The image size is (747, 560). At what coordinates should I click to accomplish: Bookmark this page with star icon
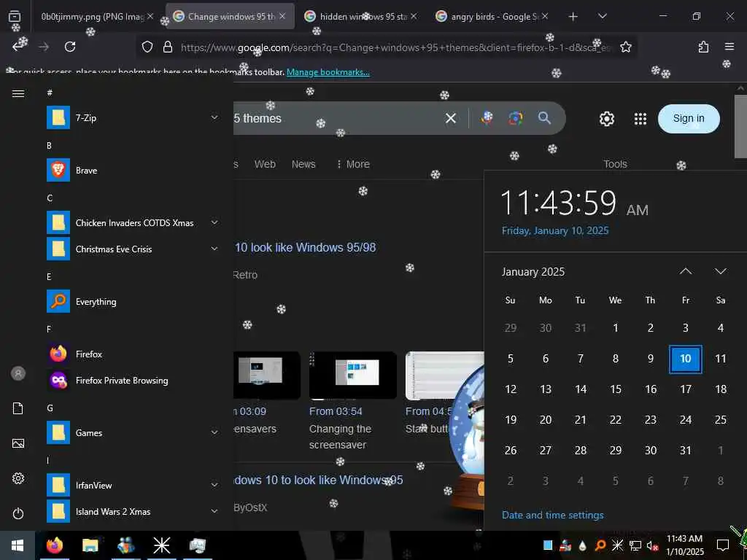click(625, 47)
